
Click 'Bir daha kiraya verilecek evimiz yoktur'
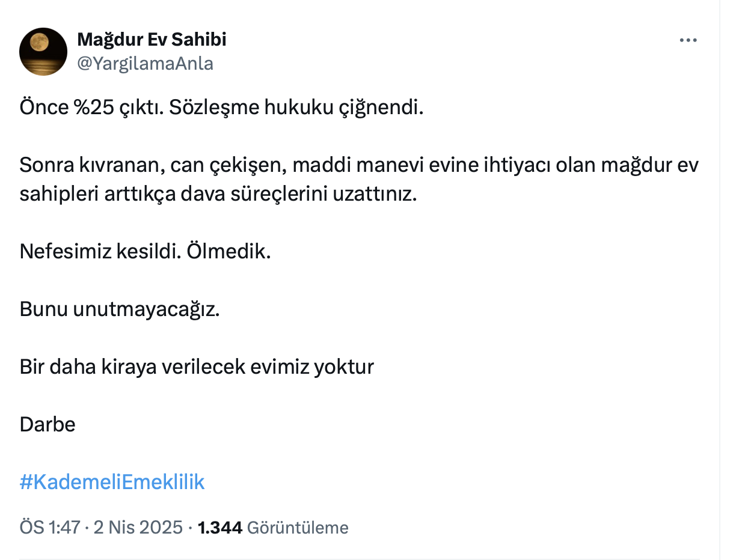197,367
